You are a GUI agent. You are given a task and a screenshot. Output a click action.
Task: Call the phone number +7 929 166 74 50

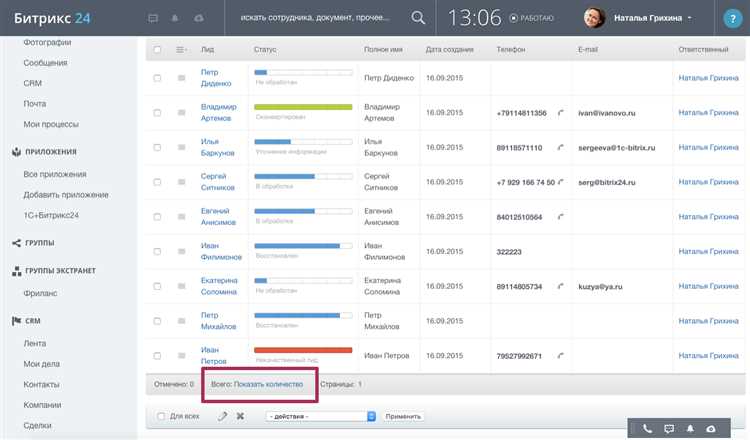(561, 182)
